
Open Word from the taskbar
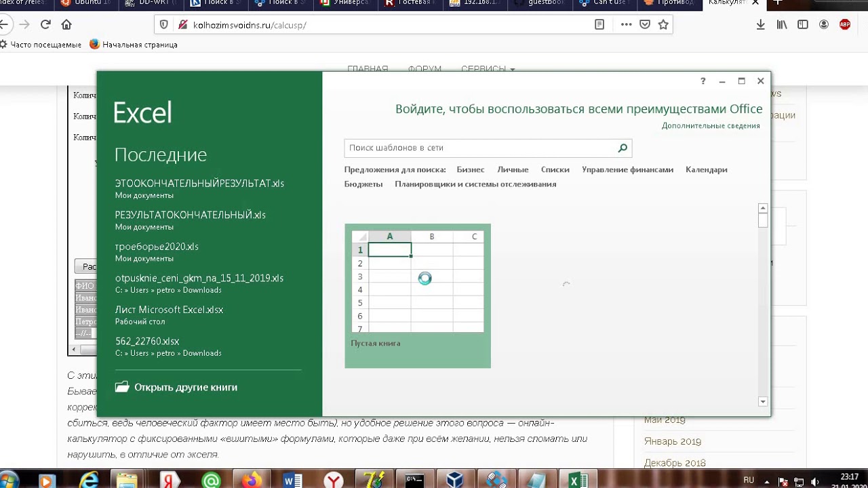pos(293,481)
